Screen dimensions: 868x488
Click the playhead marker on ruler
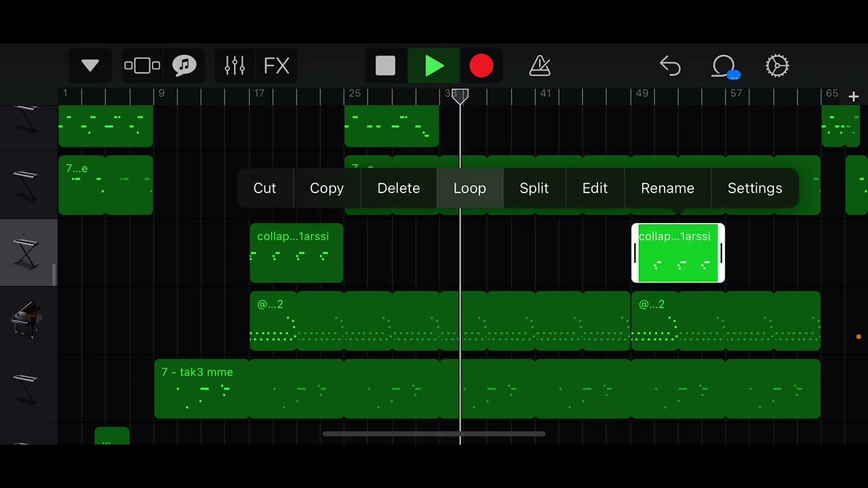460,98
